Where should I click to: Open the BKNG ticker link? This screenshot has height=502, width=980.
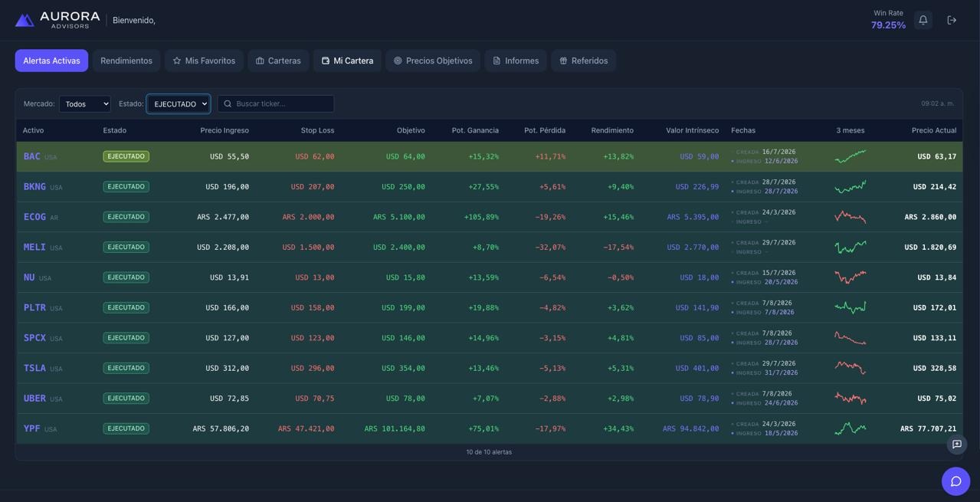(34, 186)
